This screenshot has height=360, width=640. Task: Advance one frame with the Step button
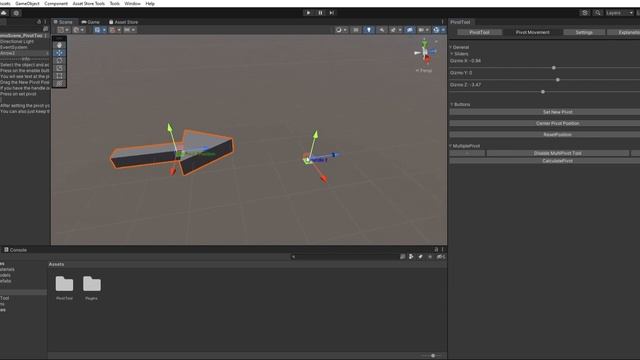point(331,13)
